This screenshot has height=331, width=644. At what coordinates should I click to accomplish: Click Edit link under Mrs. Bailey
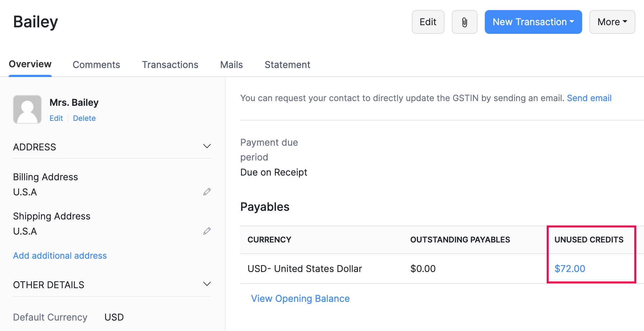click(56, 118)
